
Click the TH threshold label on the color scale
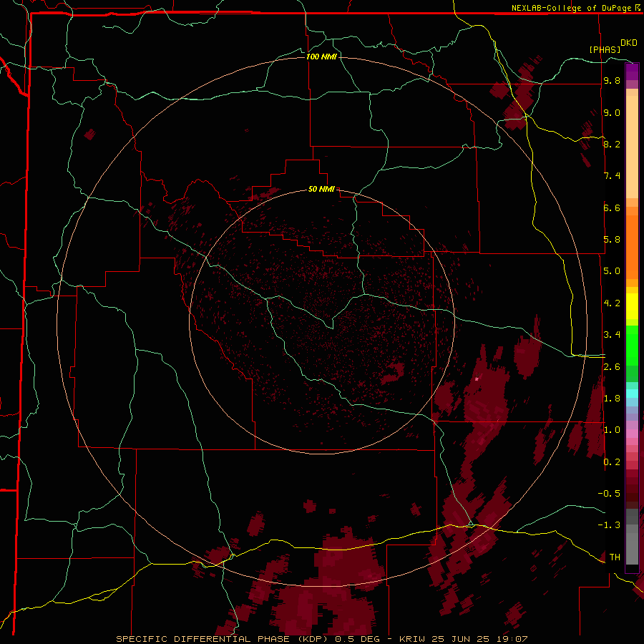click(x=615, y=557)
